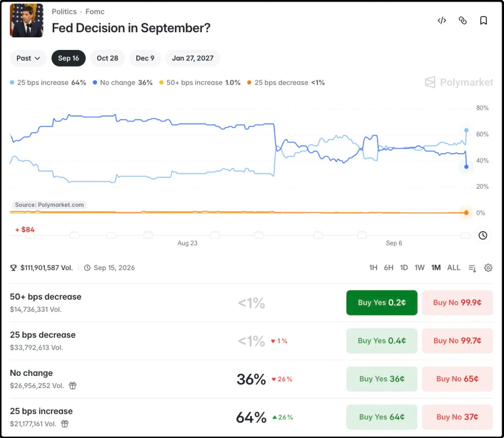Viewport: 504px width, 438px height.
Task: Set chart range to ALL
Action: click(454, 268)
